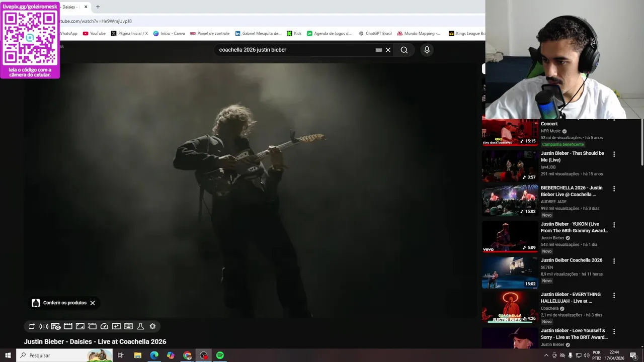Click the card with eye icon in toolbar

click(56, 326)
